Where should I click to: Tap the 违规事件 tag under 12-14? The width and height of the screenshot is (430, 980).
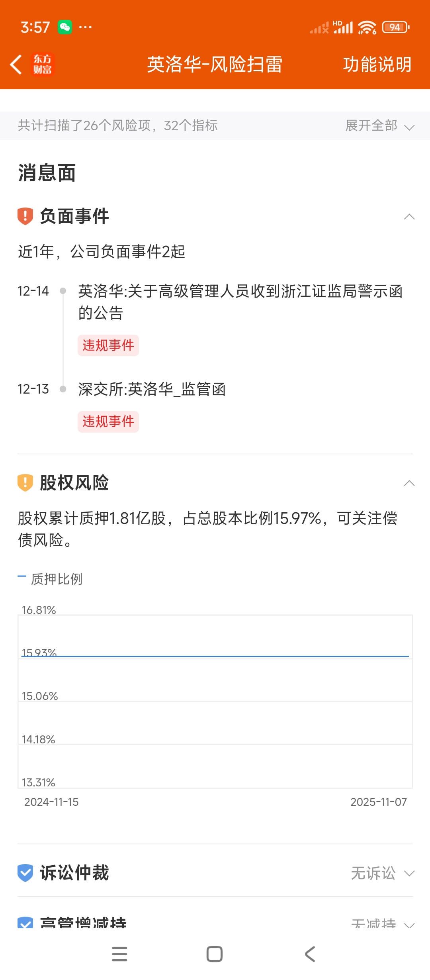click(x=108, y=345)
